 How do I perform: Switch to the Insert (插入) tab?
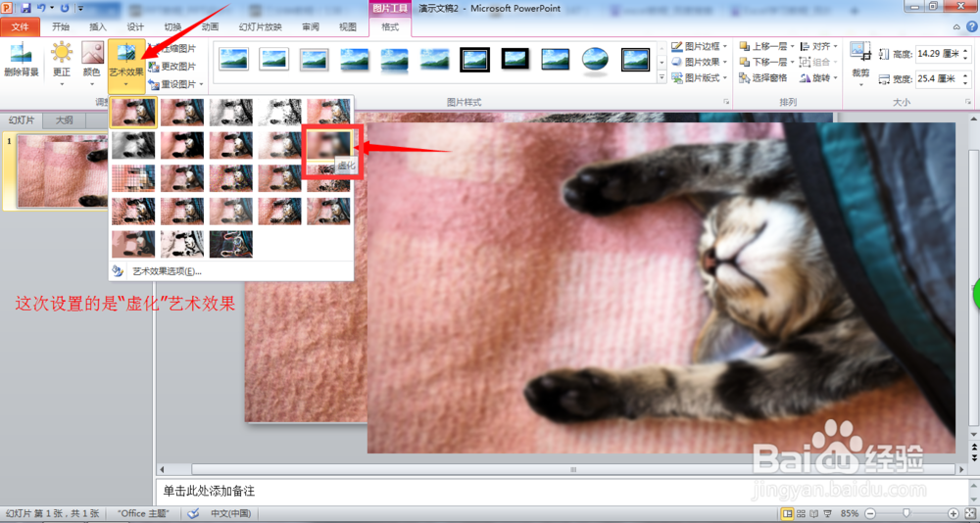(98, 26)
